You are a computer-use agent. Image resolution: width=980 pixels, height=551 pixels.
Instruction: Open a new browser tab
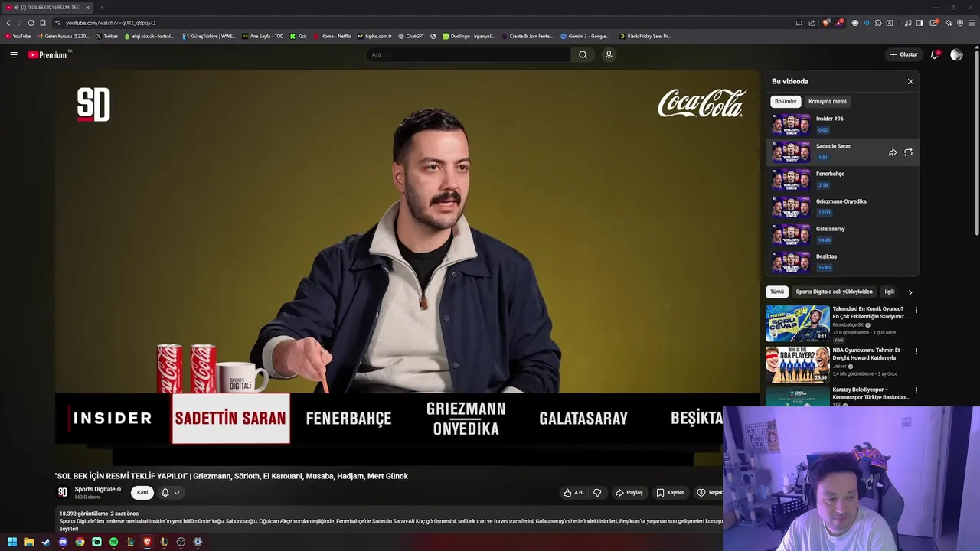(x=101, y=8)
